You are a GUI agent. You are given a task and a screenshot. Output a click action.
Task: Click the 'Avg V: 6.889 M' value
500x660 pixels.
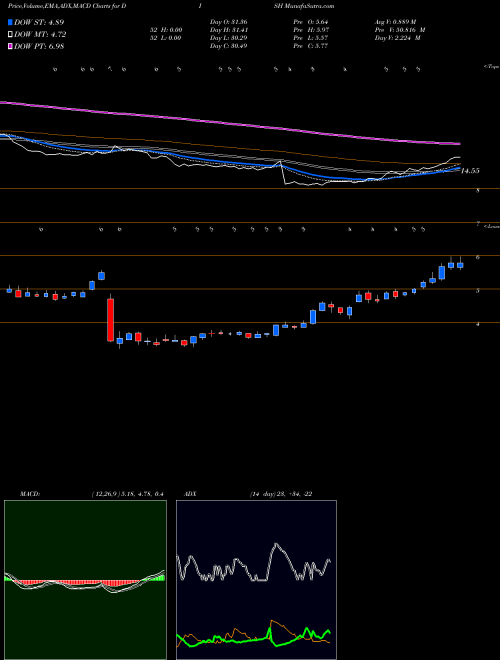tap(396, 22)
